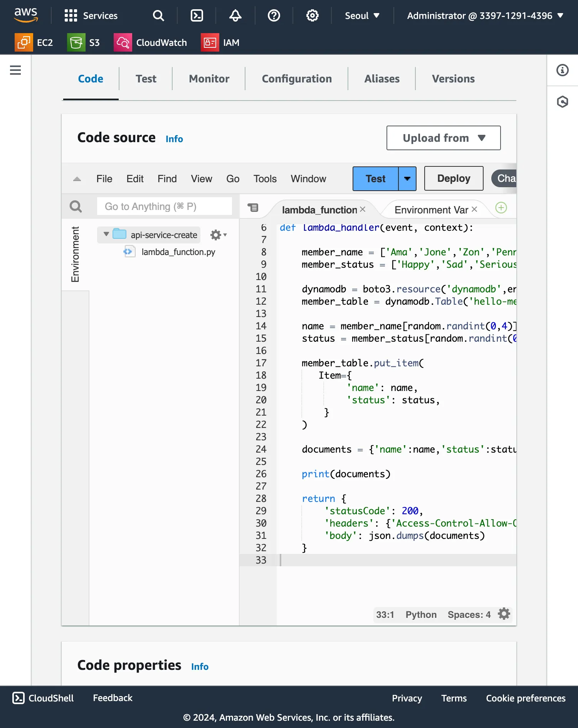Viewport: 578px width, 728px height.
Task: Open the AWS search magnifier icon
Action: [x=158, y=15]
